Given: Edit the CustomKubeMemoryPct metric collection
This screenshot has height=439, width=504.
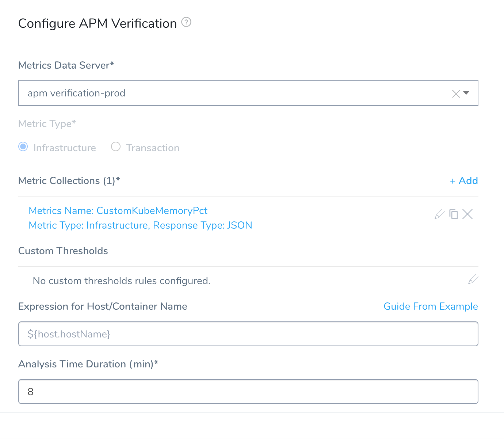Looking at the screenshot, I should (439, 214).
